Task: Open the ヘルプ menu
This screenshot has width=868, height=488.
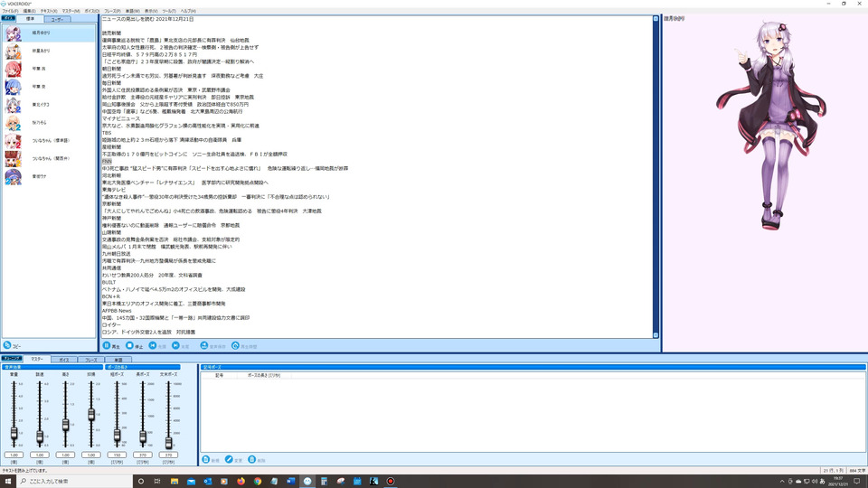Action: (188, 11)
